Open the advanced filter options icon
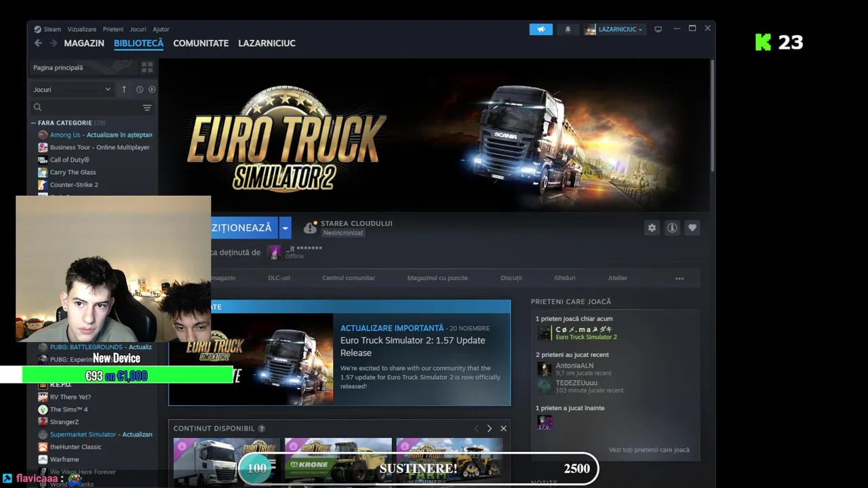This screenshot has height=488, width=868. (147, 108)
